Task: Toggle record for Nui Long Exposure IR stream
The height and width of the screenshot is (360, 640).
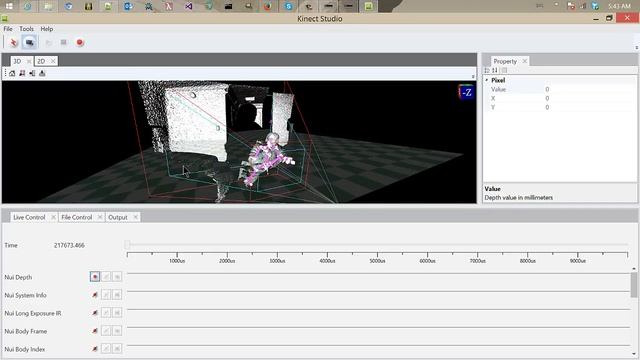Action: [x=95, y=313]
